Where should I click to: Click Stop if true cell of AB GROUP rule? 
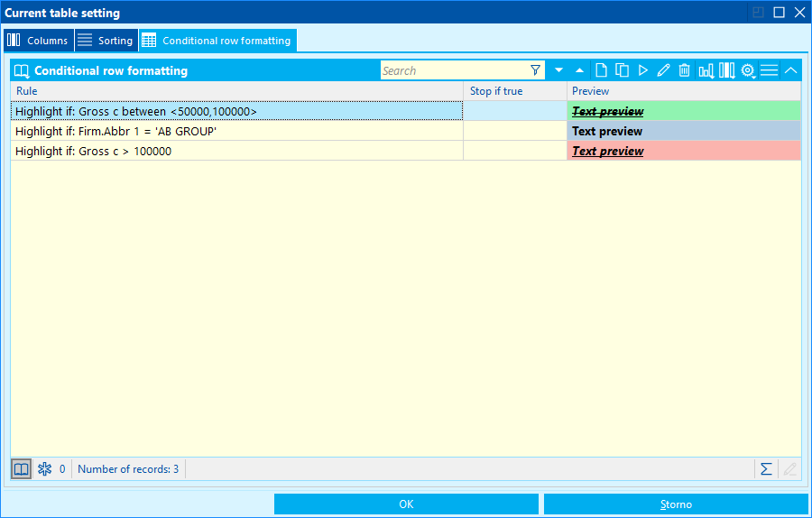(515, 131)
